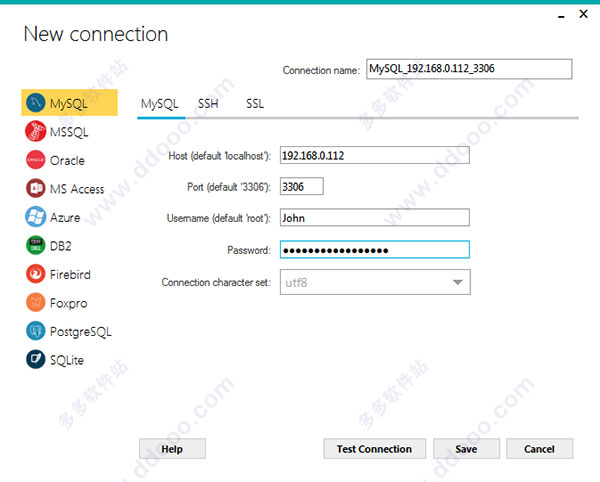The height and width of the screenshot is (482, 600).
Task: Select the MS Access icon
Action: click(x=36, y=188)
